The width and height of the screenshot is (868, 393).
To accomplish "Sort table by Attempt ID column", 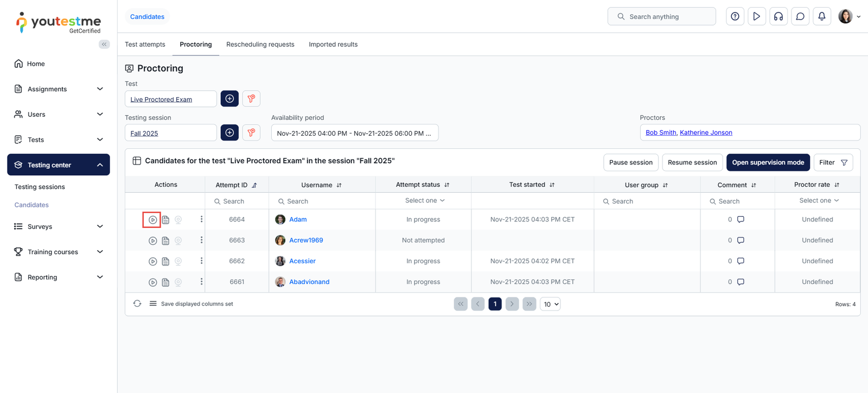I will [x=254, y=185].
